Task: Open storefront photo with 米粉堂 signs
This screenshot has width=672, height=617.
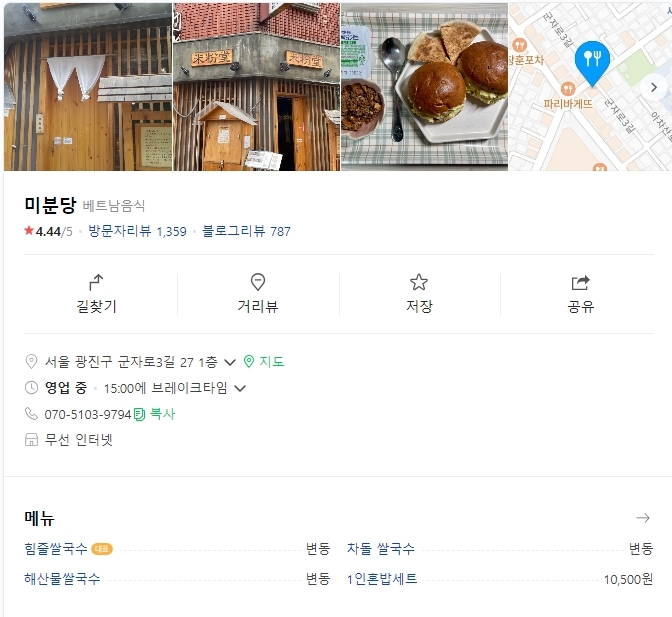Action: (x=256, y=87)
